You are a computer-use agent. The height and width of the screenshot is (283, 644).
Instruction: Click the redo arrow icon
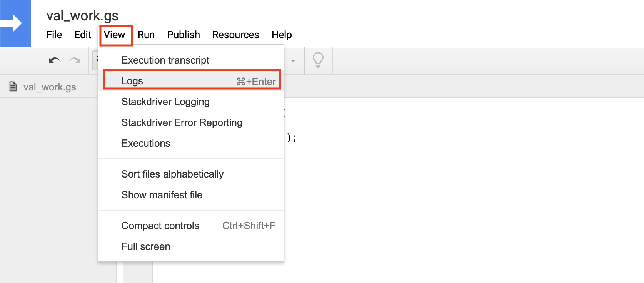75,60
